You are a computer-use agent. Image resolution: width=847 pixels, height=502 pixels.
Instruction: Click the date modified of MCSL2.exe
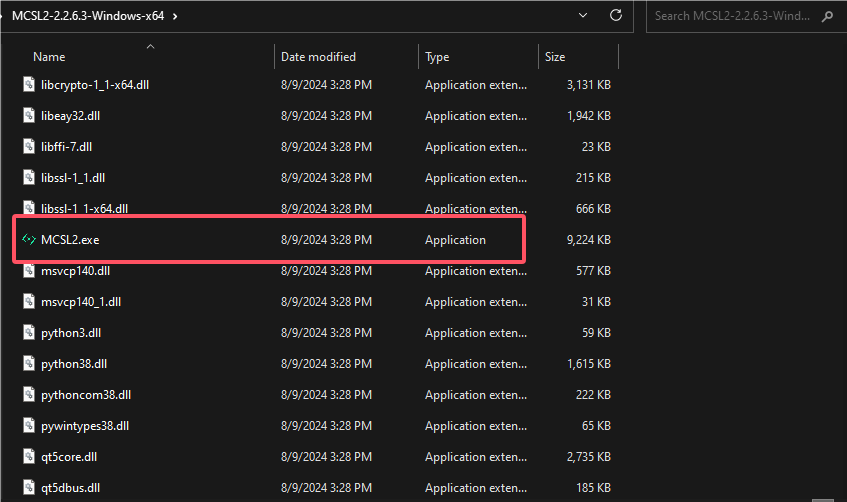point(326,240)
